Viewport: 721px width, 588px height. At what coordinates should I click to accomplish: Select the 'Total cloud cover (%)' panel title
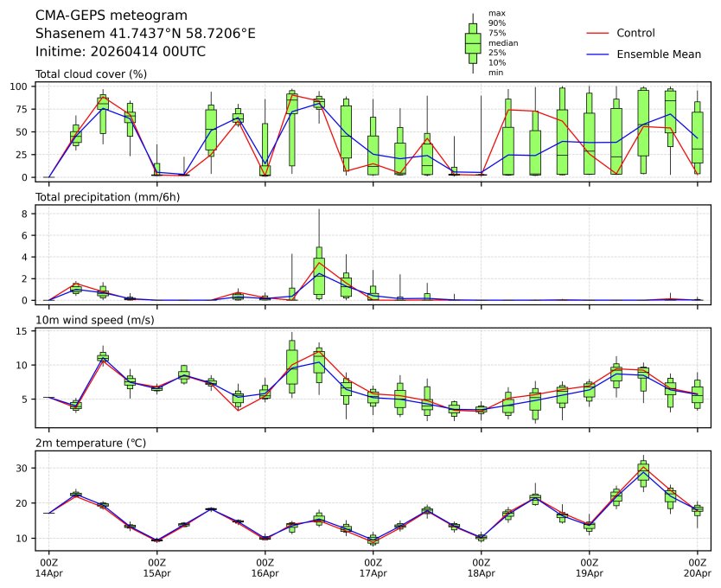(91, 73)
